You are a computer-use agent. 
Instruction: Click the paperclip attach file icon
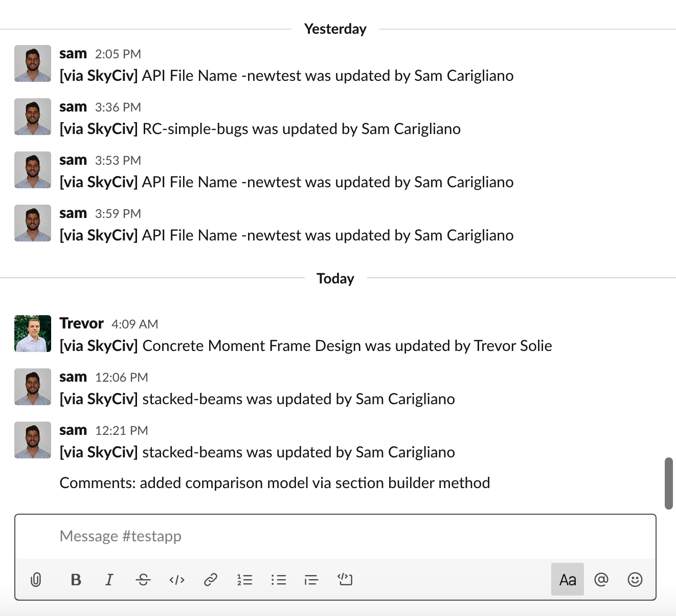tap(36, 580)
